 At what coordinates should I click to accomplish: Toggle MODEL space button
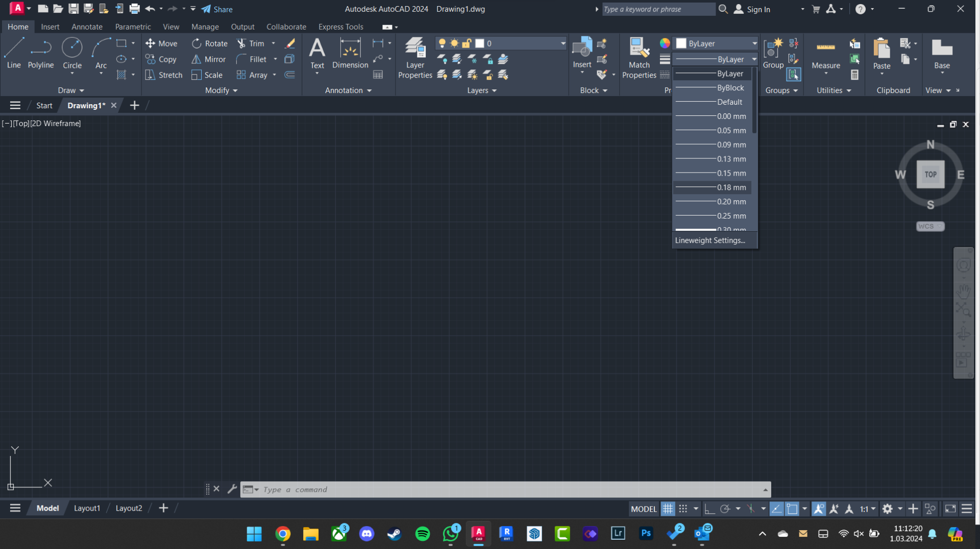click(x=644, y=509)
